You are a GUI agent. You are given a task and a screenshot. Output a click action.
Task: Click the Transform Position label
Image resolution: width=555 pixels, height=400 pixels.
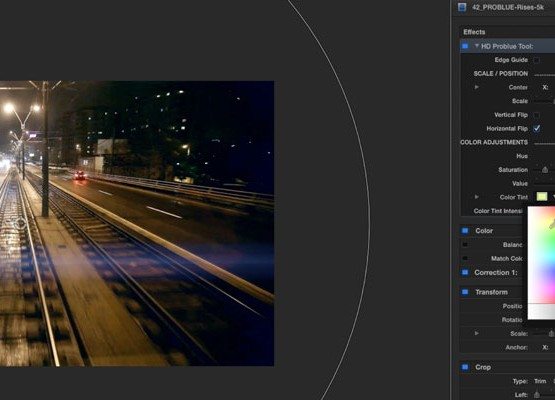[512, 306]
